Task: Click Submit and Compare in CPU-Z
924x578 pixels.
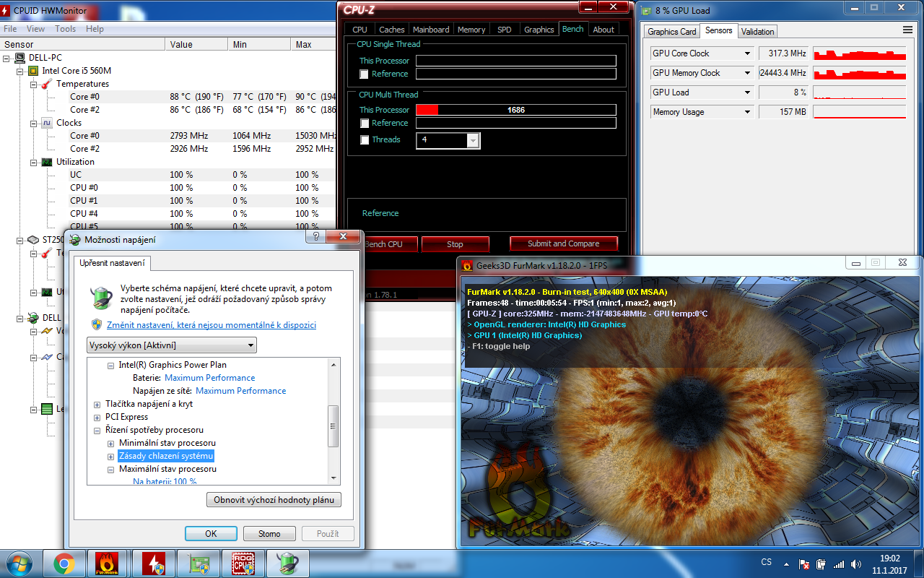Action: coord(564,243)
